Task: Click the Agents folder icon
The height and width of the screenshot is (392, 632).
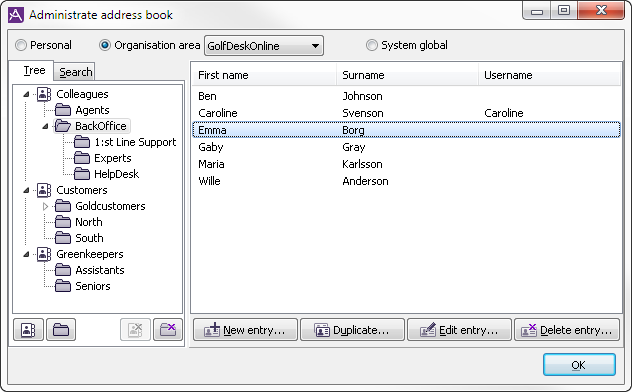Action: [63, 110]
